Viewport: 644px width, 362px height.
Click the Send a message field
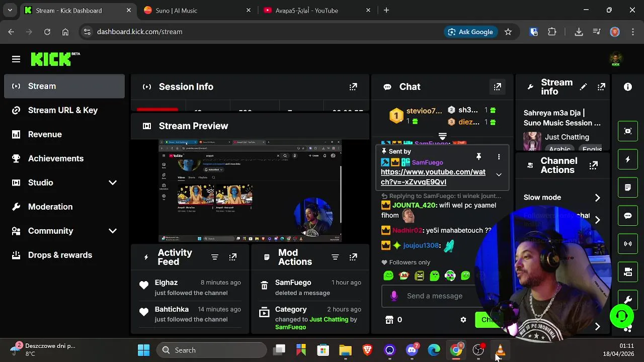click(435, 296)
